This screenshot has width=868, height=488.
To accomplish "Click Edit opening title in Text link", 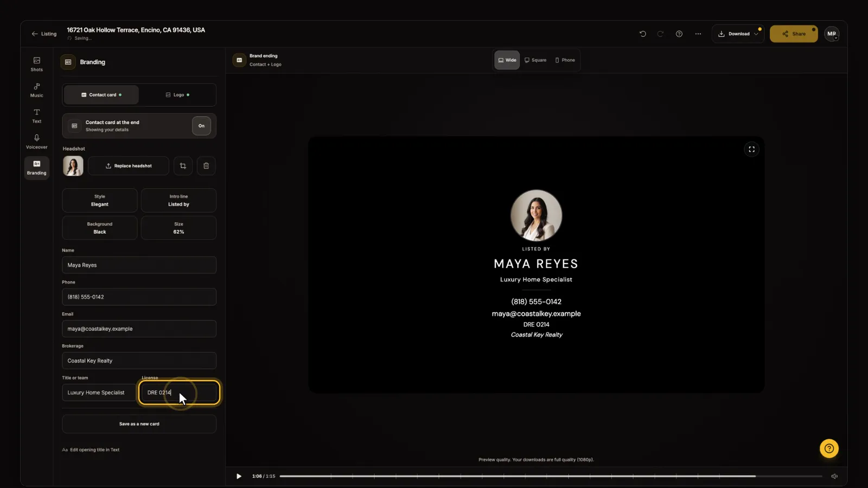I will click(91, 450).
